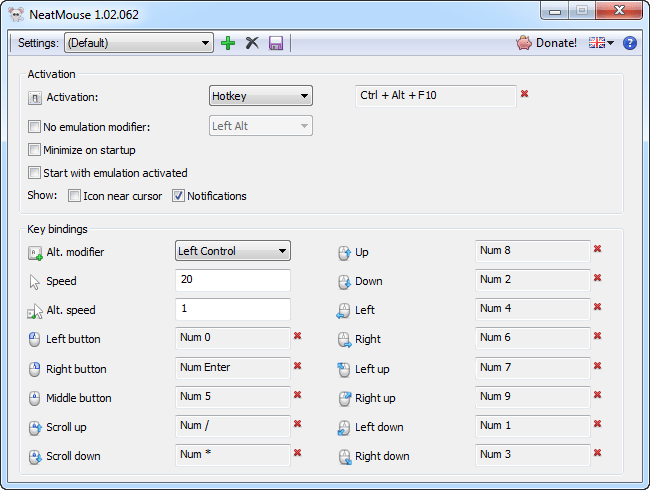Viewport: 650px width, 490px height.
Task: Click the Activation keyboard icon
Action: [x=34, y=98]
